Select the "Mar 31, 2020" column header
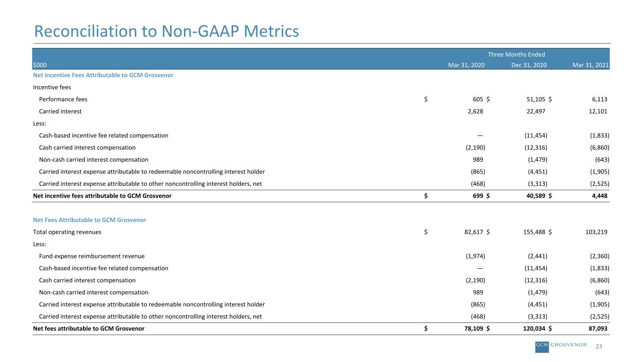The width and height of the screenshot is (644, 362). pos(466,65)
